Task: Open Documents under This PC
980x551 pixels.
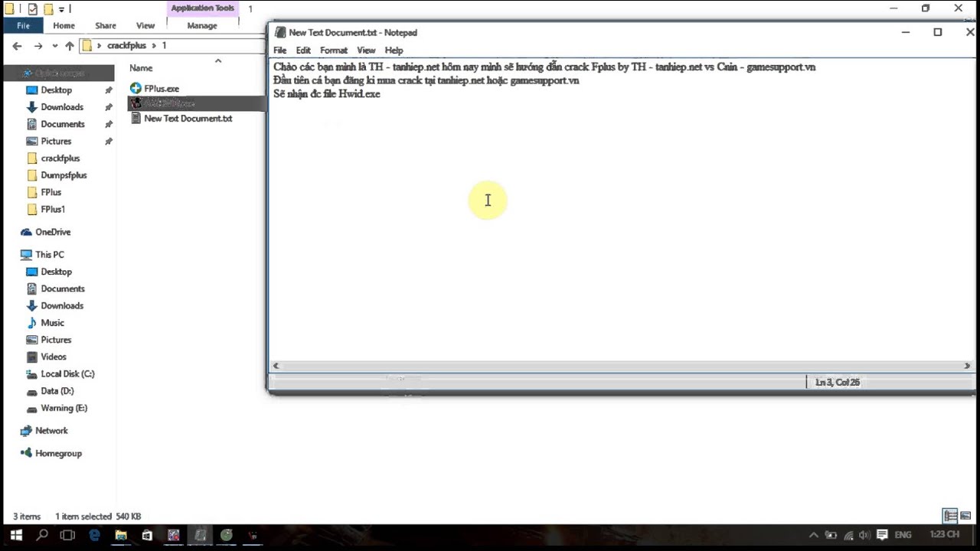Action: (x=63, y=289)
